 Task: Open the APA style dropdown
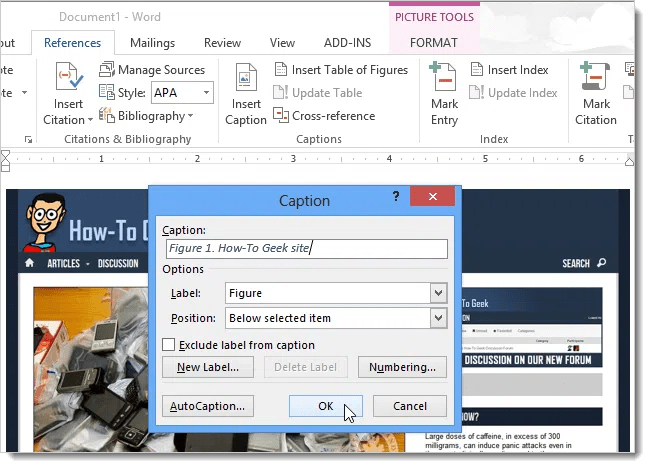pos(206,92)
